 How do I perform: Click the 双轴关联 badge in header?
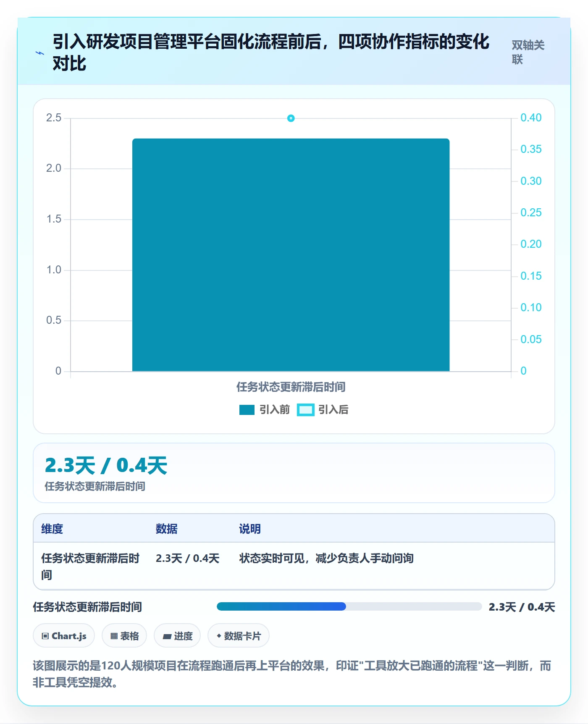528,52
